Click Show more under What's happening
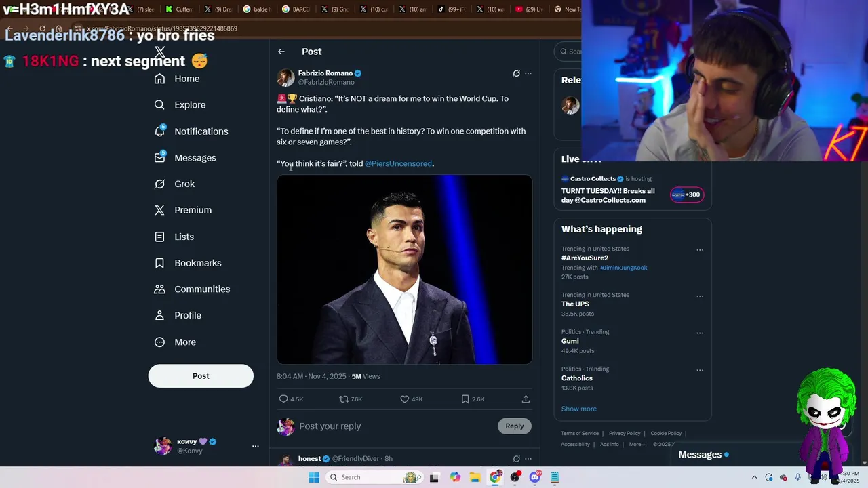The height and width of the screenshot is (488, 868). (579, 409)
